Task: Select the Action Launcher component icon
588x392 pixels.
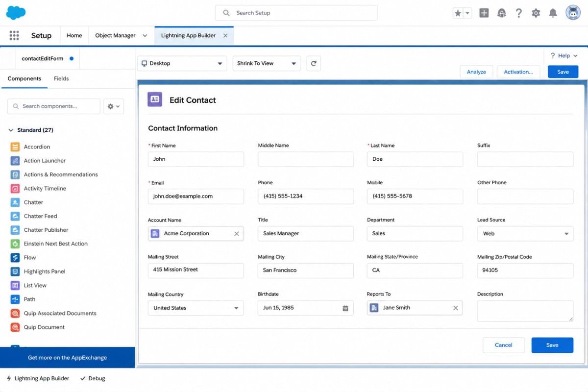Action: tap(15, 161)
